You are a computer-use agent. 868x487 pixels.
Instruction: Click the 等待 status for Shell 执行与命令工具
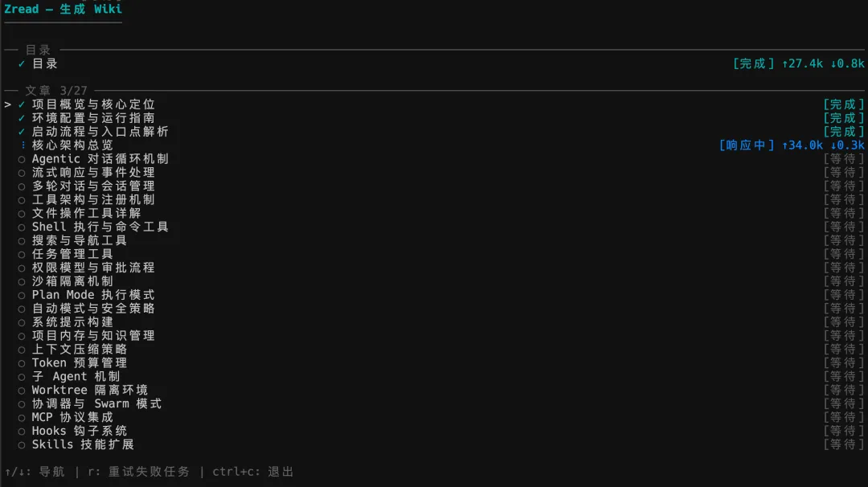(844, 227)
